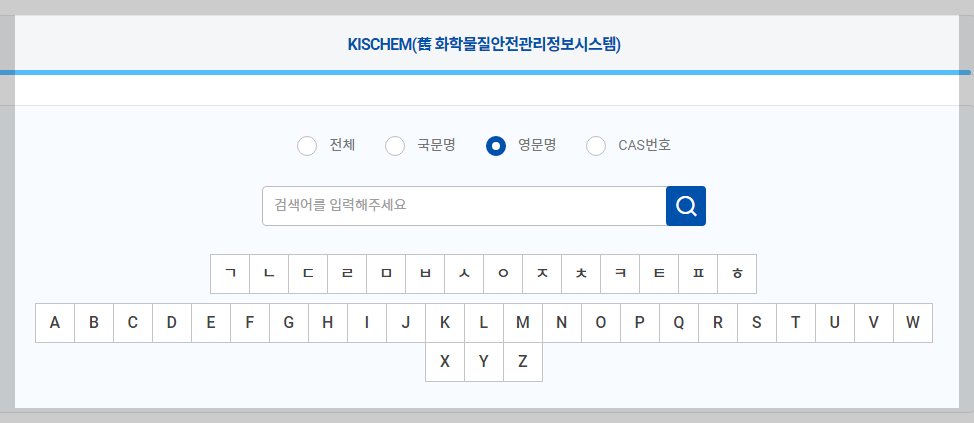Filter by Korean consonant ㄴ
974x423 pixels.
(x=269, y=273)
